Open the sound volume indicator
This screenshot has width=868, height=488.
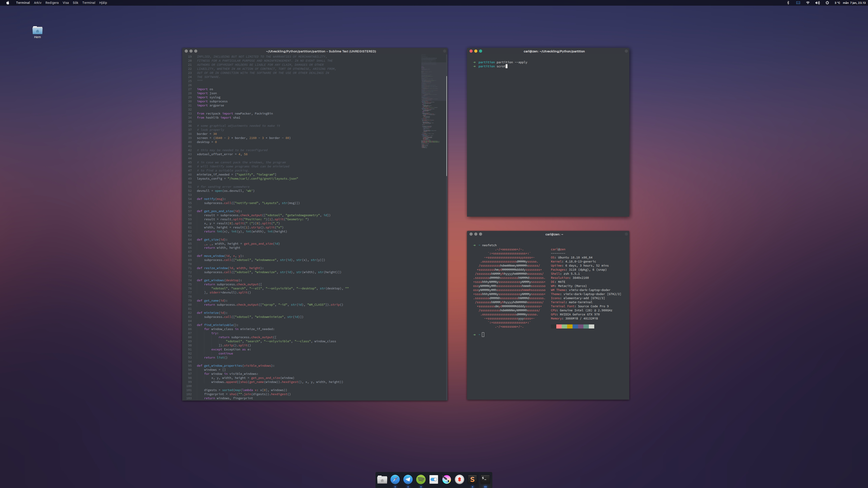817,3
